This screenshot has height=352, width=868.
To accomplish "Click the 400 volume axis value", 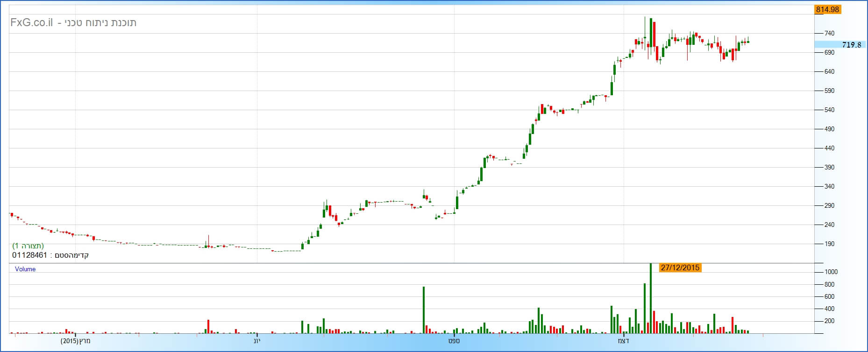I will (x=829, y=309).
